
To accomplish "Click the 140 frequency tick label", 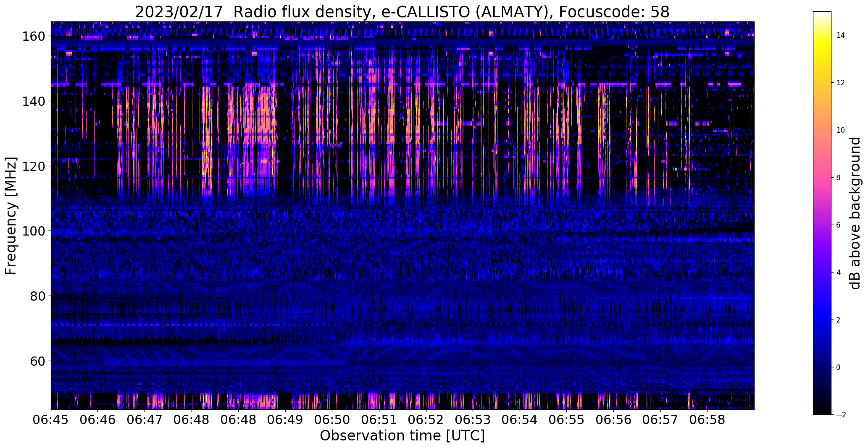I will coord(33,101).
